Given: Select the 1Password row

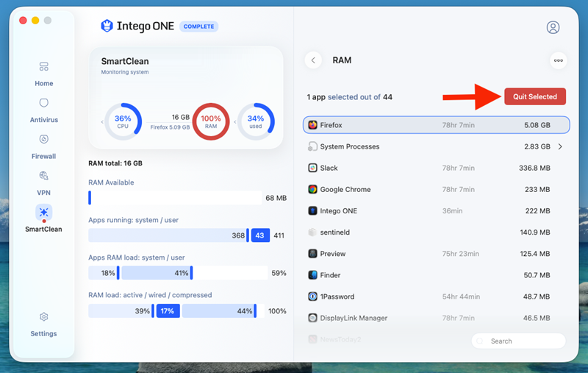Looking at the screenshot, I should (x=436, y=296).
